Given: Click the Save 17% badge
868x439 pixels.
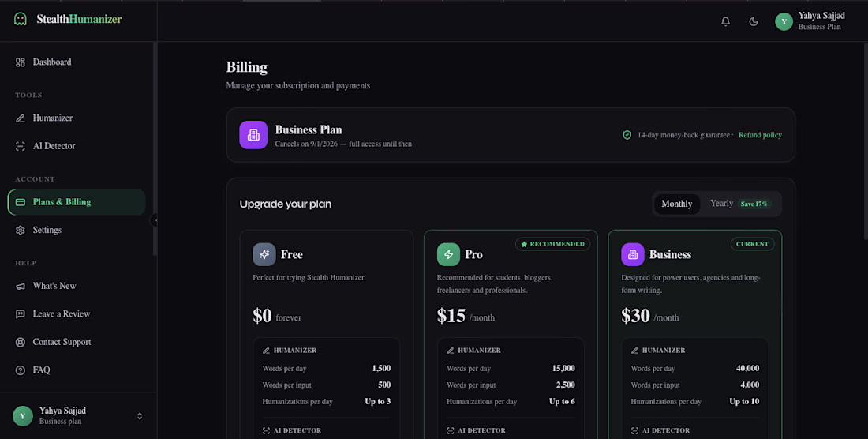Looking at the screenshot, I should [754, 204].
